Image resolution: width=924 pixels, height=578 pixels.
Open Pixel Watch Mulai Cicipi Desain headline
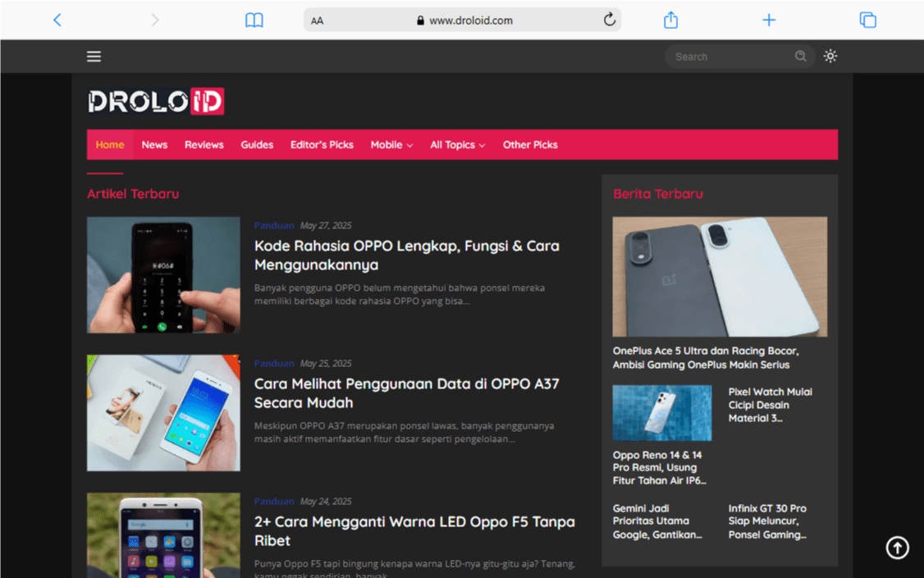coord(771,406)
